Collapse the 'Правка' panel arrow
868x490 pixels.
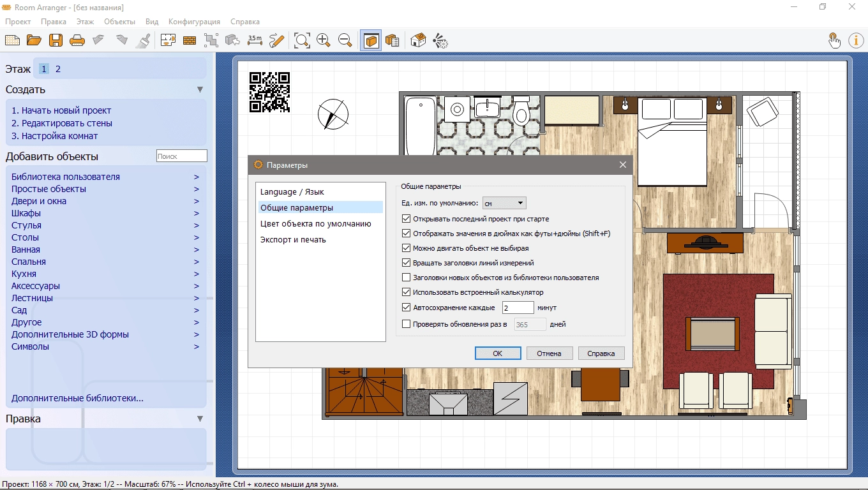[200, 419]
